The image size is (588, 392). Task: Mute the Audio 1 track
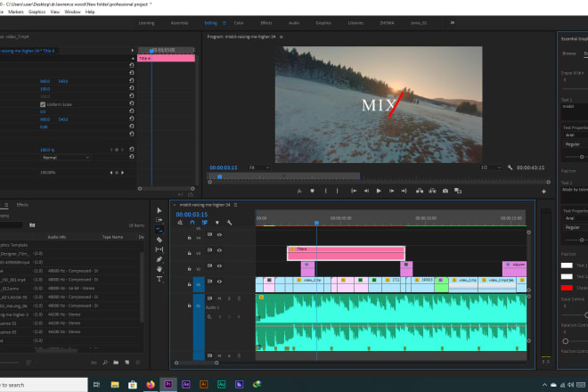(219, 298)
